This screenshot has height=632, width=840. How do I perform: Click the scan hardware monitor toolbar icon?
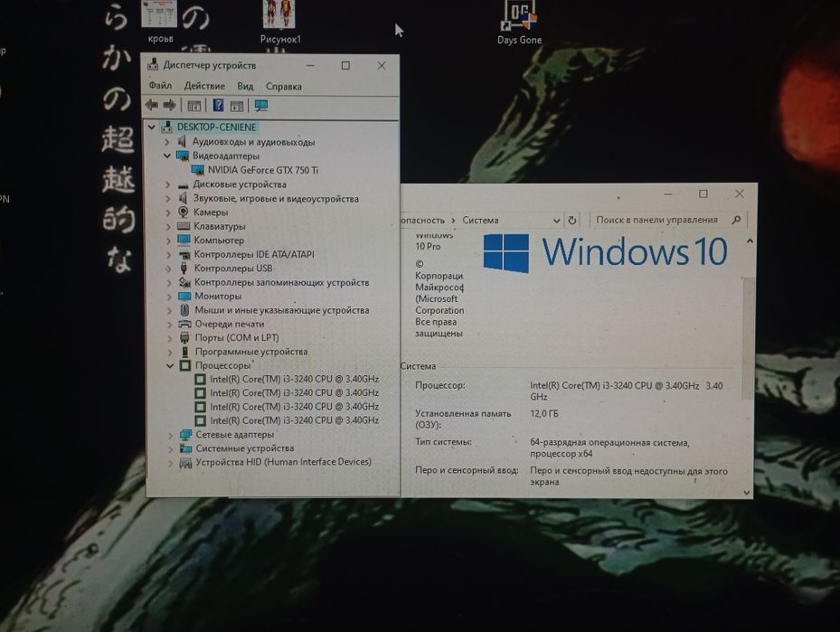[x=261, y=106]
